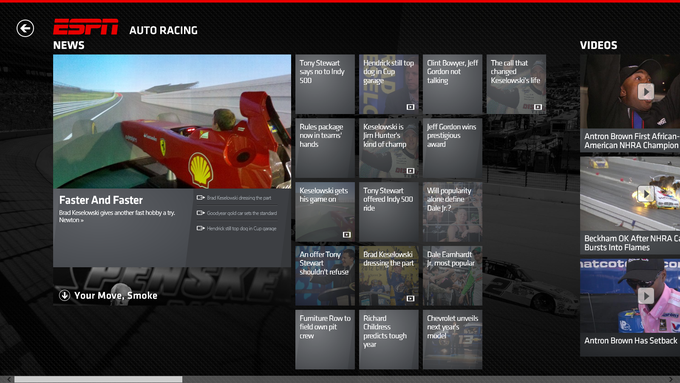Image resolution: width=680 pixels, height=383 pixels.
Task: Click camera icon next to Goodyear gold car link
Action: point(200,213)
